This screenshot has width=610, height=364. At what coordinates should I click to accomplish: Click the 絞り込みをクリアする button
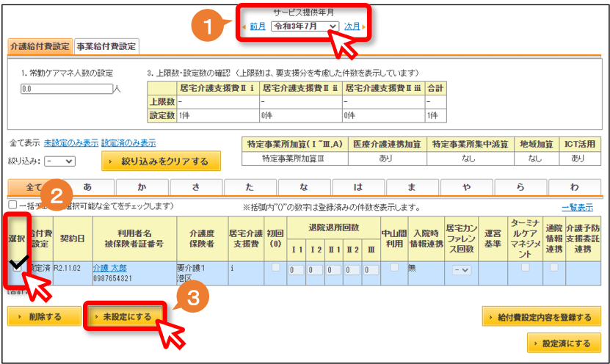(161, 161)
